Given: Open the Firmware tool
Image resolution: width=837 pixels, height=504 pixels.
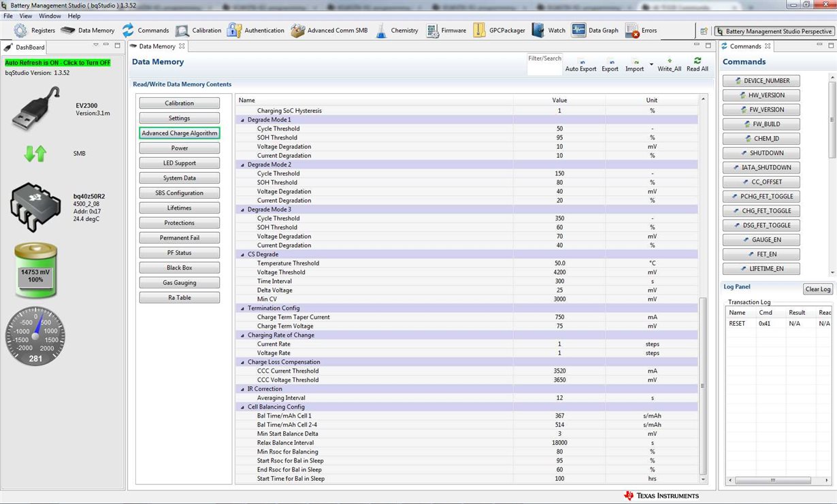Looking at the screenshot, I should point(446,31).
